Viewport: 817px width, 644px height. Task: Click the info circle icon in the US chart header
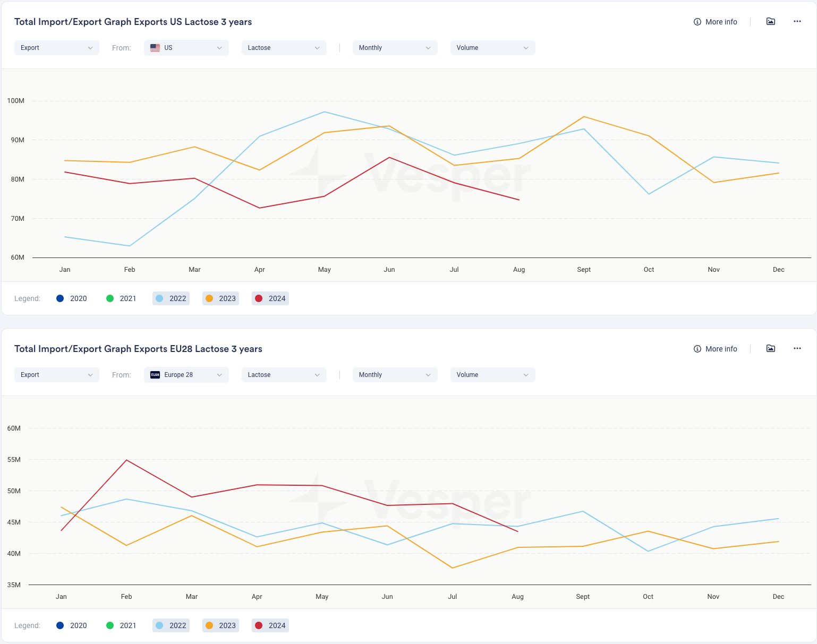tap(697, 22)
